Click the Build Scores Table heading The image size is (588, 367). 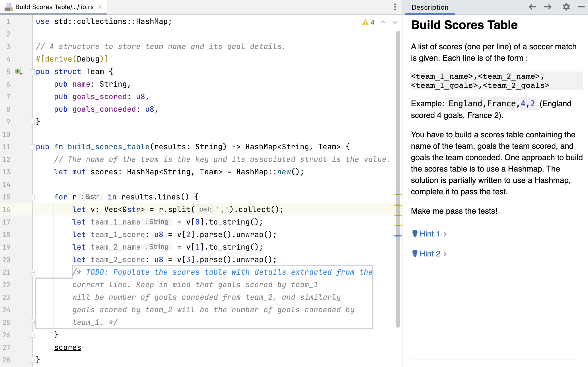464,25
